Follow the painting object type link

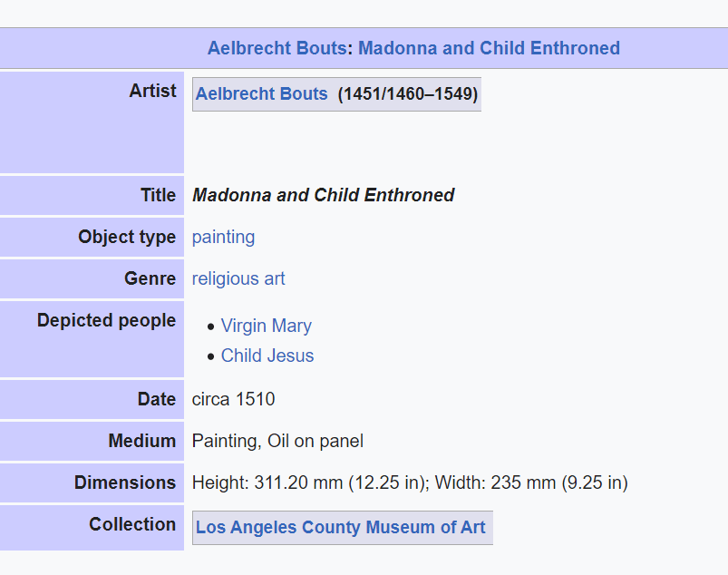click(223, 238)
